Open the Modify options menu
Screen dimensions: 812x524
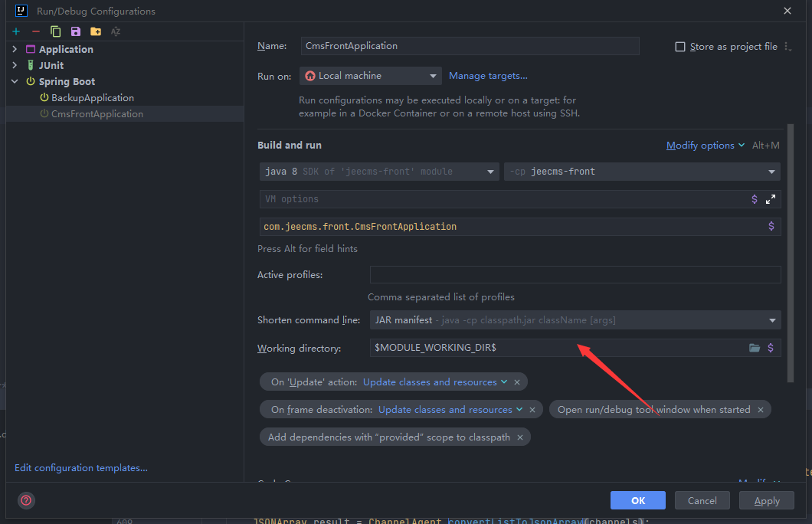(x=705, y=146)
